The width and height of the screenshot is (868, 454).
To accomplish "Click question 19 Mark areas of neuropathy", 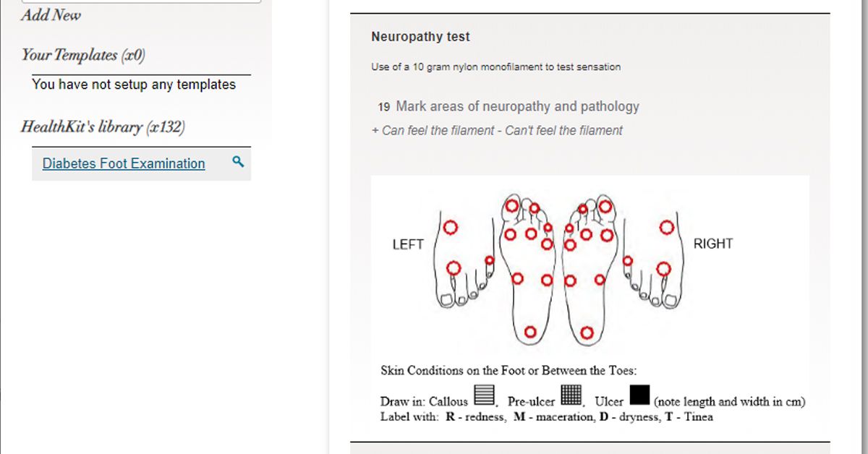I will tap(509, 106).
